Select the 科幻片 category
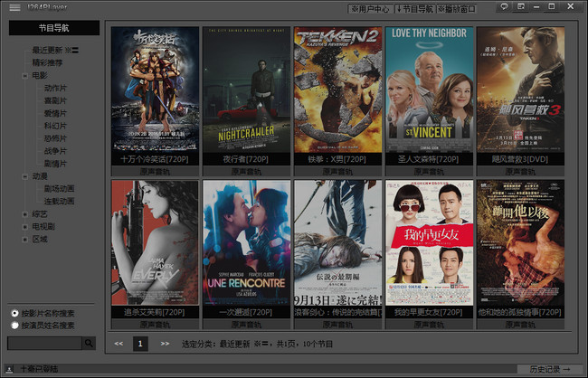588x378 pixels. tap(55, 126)
